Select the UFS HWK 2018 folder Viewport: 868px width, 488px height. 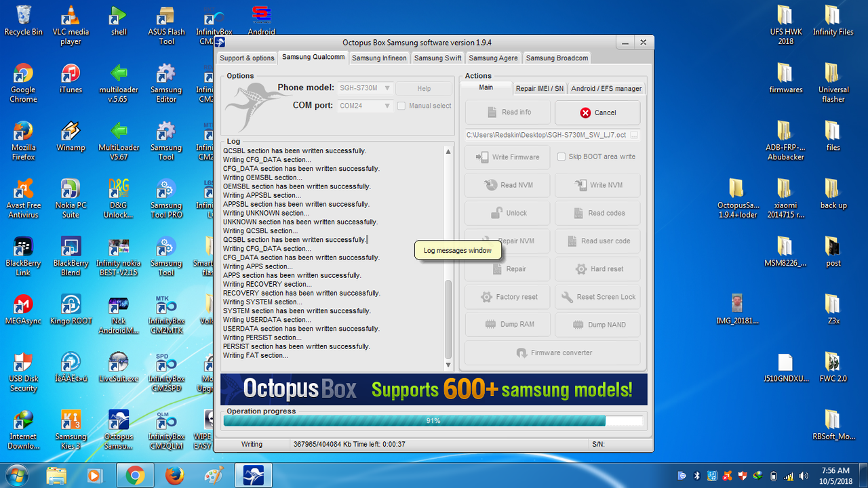pyautogui.click(x=785, y=26)
